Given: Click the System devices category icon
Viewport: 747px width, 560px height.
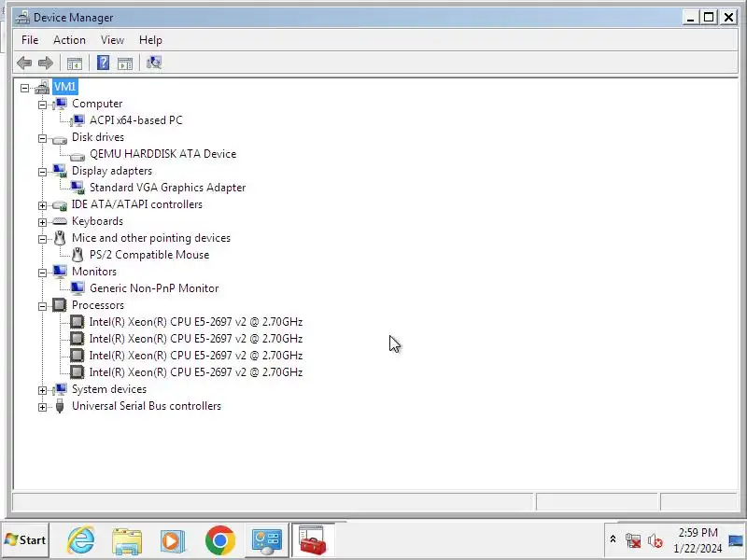Looking at the screenshot, I should (60, 389).
